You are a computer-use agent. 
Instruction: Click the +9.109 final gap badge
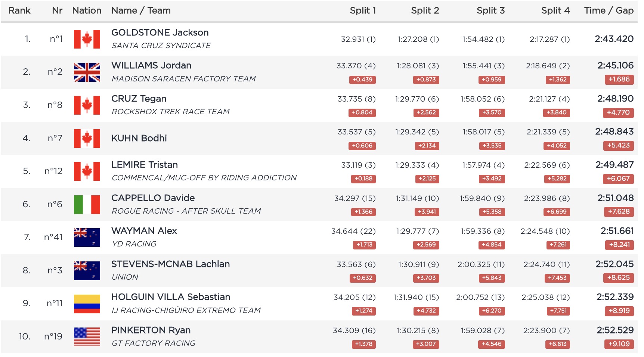pyautogui.click(x=619, y=344)
